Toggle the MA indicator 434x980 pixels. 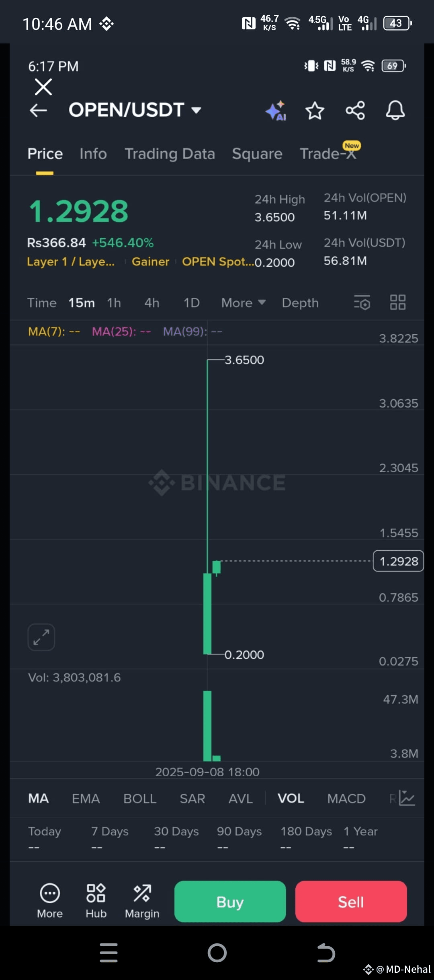pyautogui.click(x=38, y=798)
